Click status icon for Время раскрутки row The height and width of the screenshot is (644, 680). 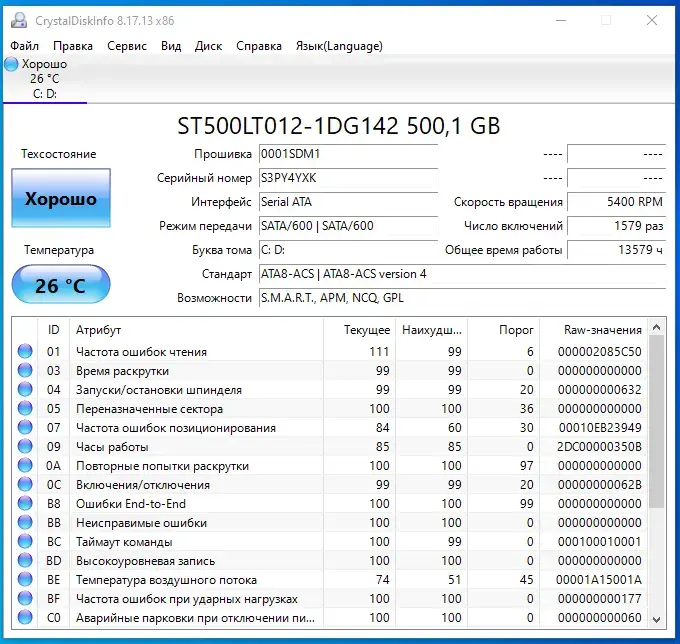[x=25, y=370]
